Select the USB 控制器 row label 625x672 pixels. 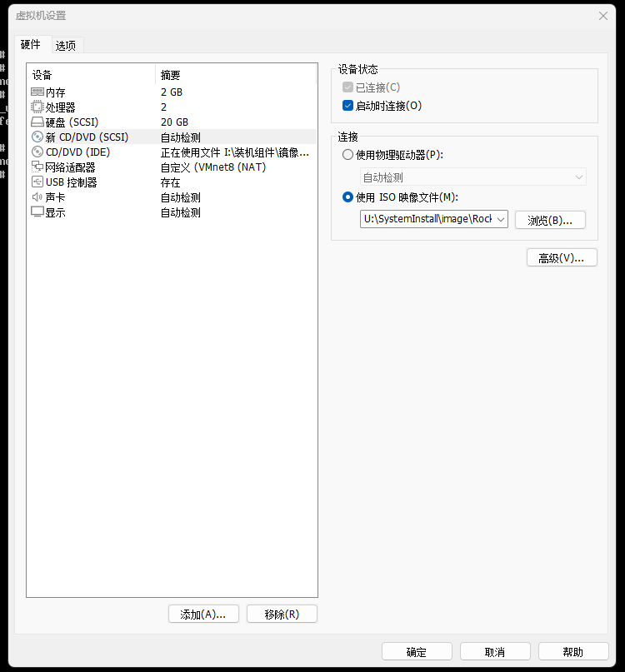click(x=71, y=182)
